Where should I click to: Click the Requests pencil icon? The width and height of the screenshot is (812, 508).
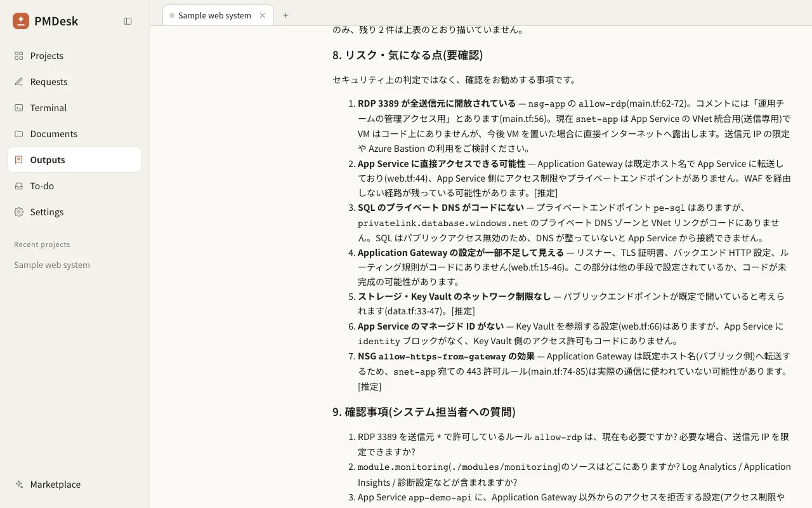coord(19,82)
